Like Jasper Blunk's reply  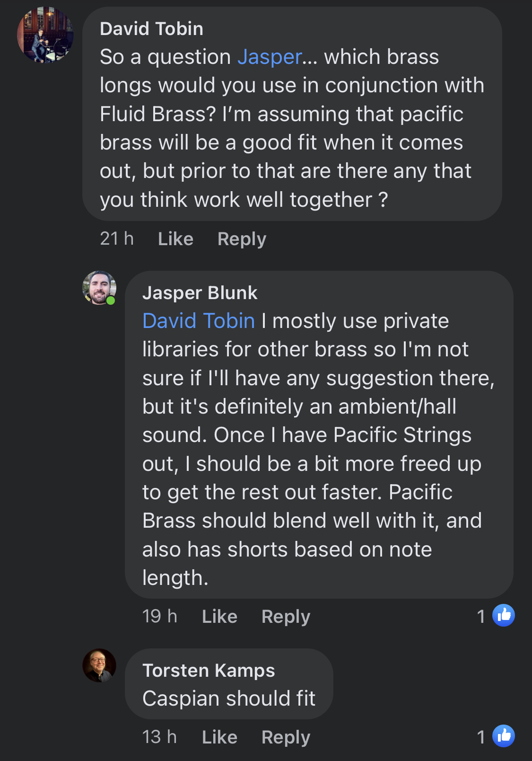point(219,617)
